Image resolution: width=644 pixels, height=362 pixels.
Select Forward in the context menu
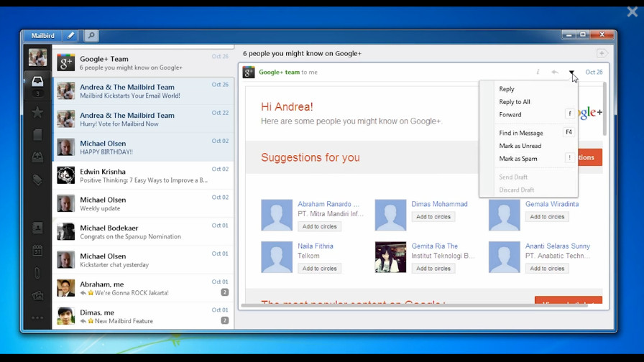pos(510,114)
